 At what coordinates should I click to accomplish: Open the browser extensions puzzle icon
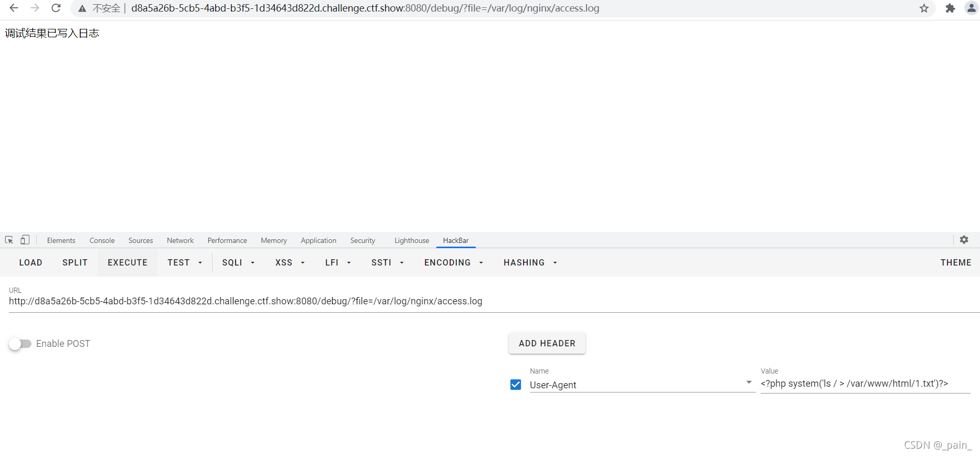click(950, 8)
